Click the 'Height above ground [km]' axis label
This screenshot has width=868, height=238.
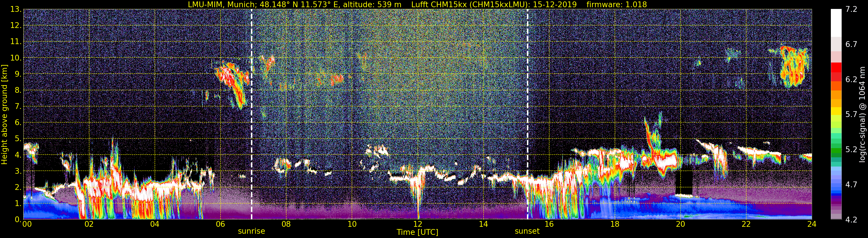4,114
